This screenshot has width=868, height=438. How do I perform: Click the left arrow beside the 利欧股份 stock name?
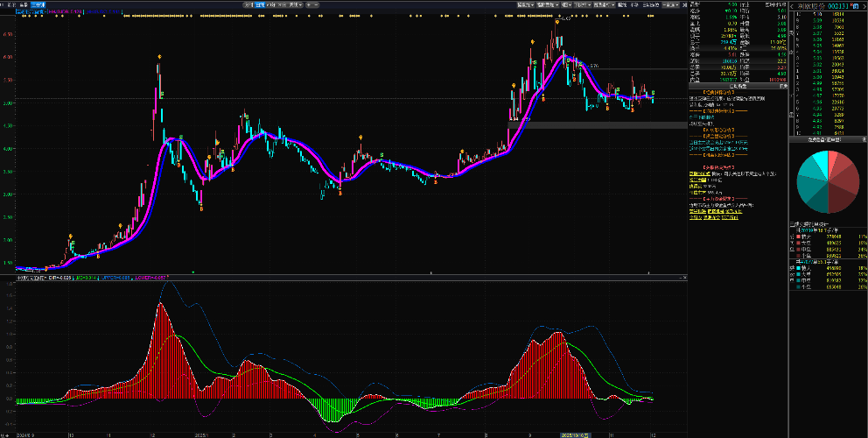[x=793, y=5]
